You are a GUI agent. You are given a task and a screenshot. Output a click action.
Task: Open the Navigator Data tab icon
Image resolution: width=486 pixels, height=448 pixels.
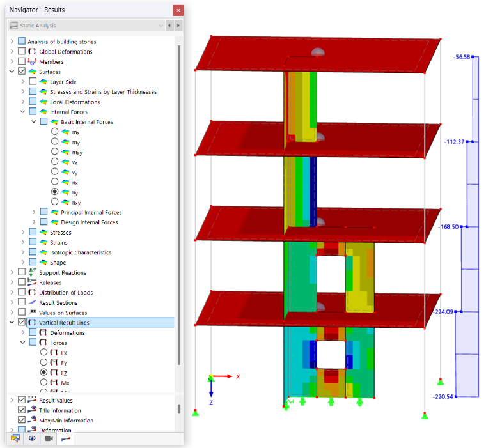coord(15,438)
